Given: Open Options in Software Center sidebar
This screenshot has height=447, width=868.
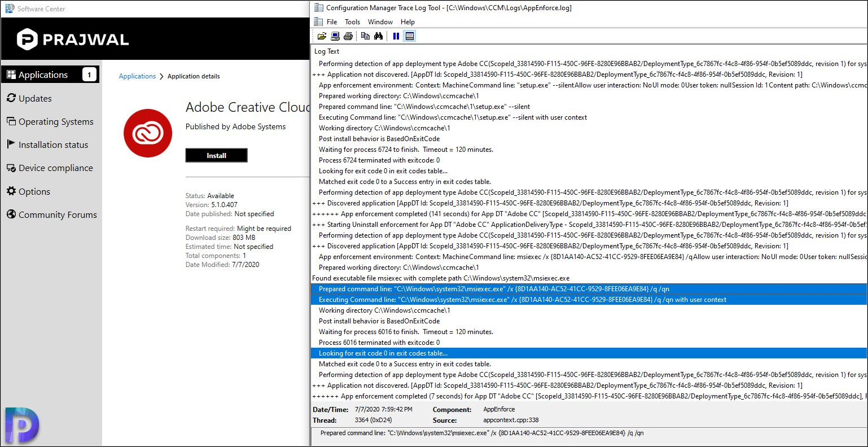Looking at the screenshot, I should (34, 191).
